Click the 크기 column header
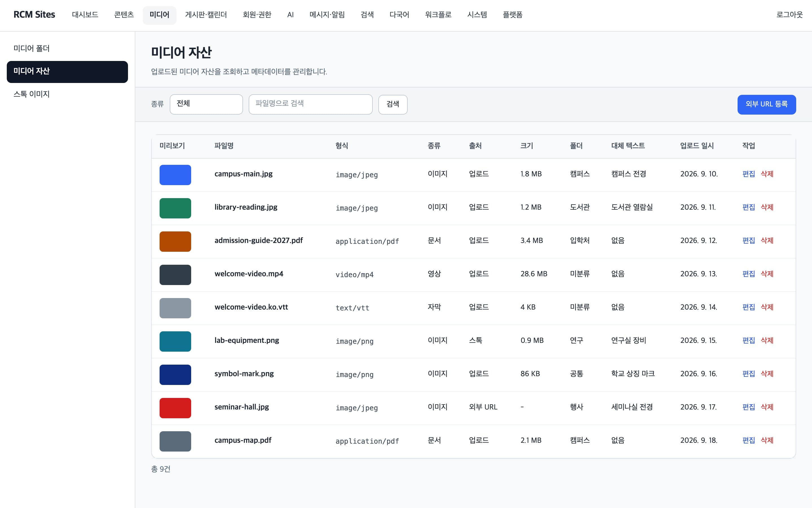The height and width of the screenshot is (508, 812). (526, 146)
